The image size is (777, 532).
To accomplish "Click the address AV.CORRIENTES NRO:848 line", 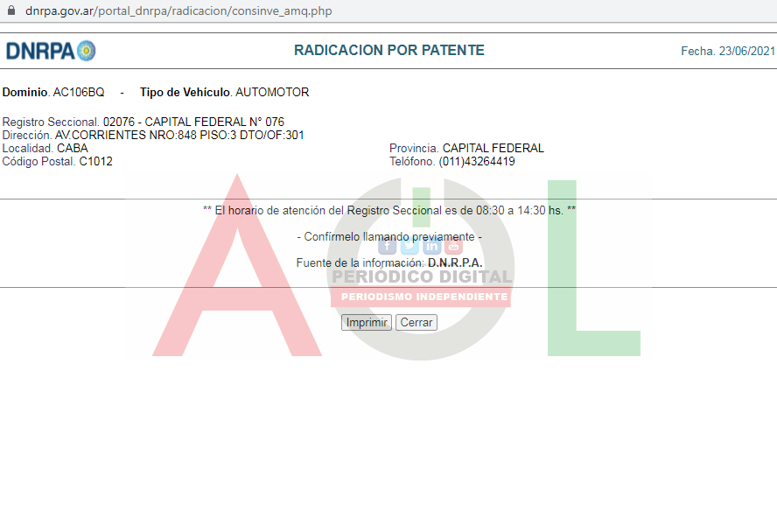I will tap(153, 135).
